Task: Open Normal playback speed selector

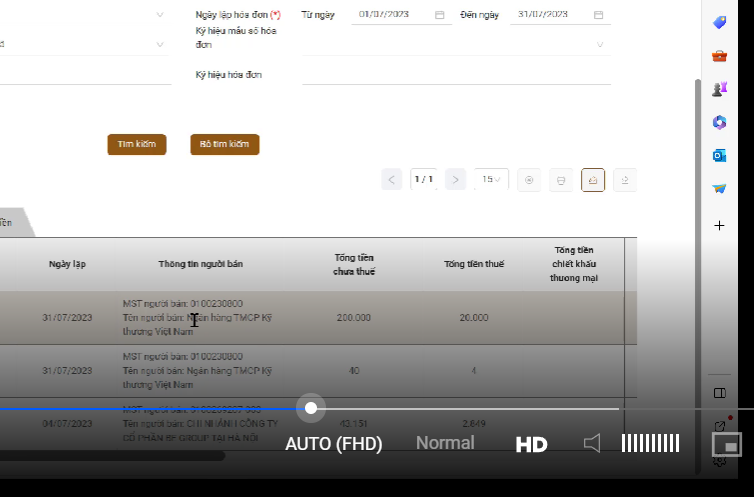Action: [445, 443]
